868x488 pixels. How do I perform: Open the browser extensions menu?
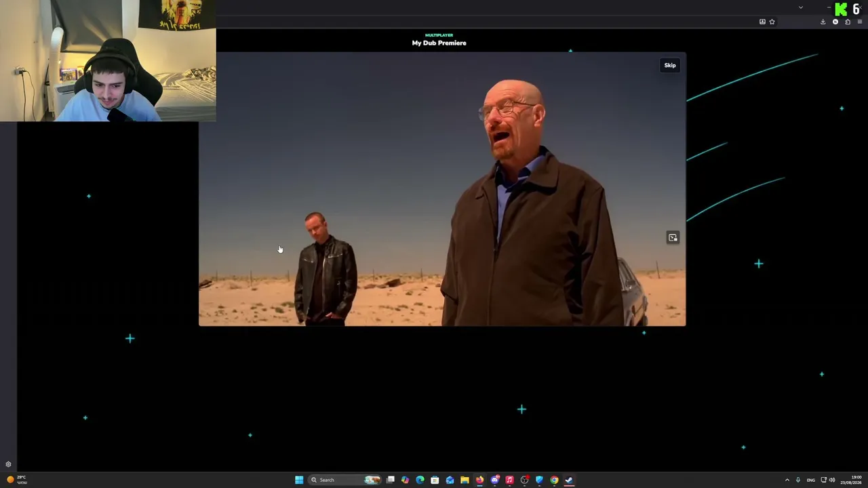click(x=848, y=22)
